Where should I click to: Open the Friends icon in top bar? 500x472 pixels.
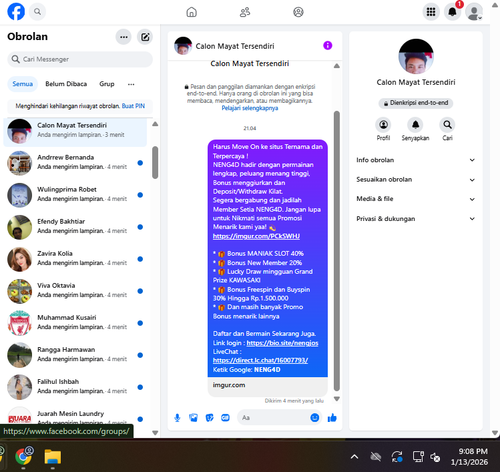(245, 12)
